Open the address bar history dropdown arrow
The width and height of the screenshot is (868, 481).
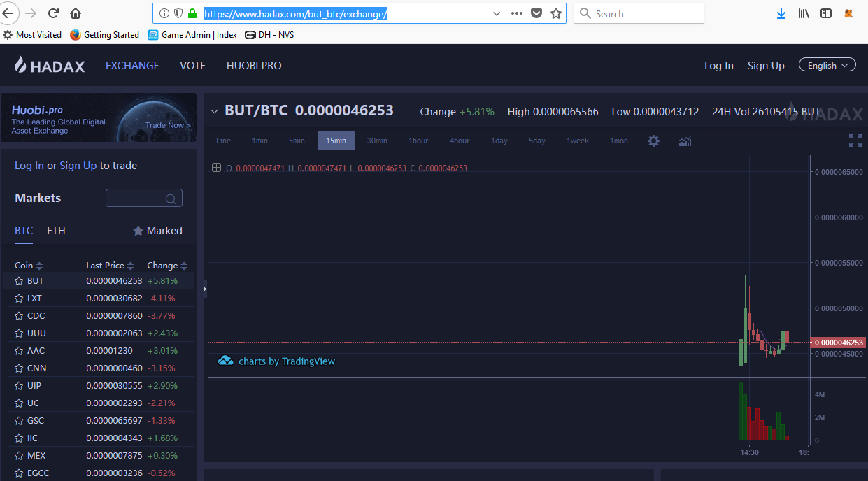(x=497, y=13)
